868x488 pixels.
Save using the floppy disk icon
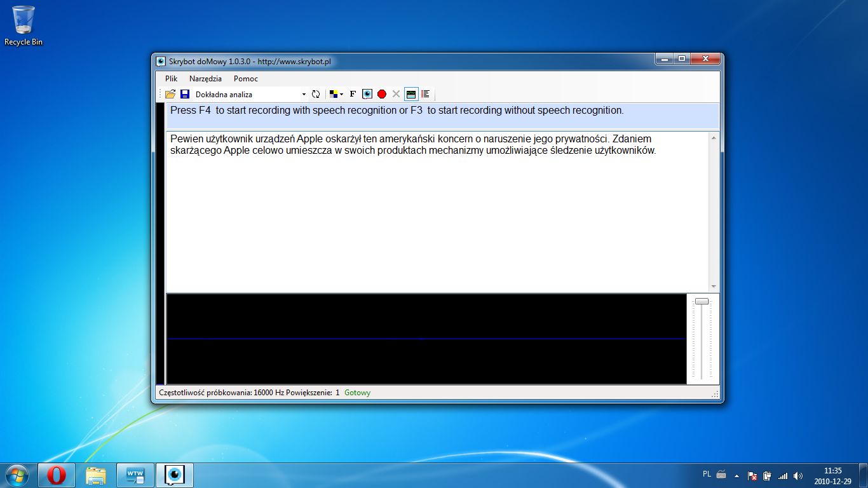185,94
